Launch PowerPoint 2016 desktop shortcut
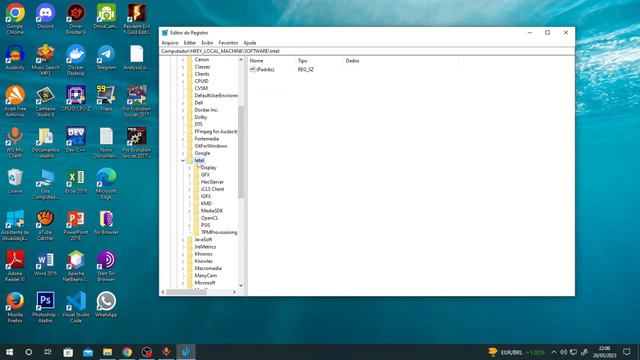The height and width of the screenshot is (360, 640). tap(76, 225)
